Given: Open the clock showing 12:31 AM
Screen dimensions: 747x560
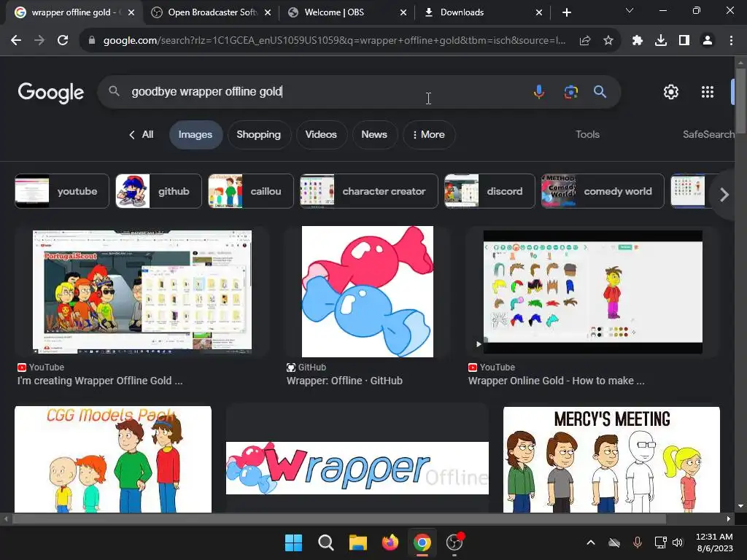Looking at the screenshot, I should click(714, 542).
